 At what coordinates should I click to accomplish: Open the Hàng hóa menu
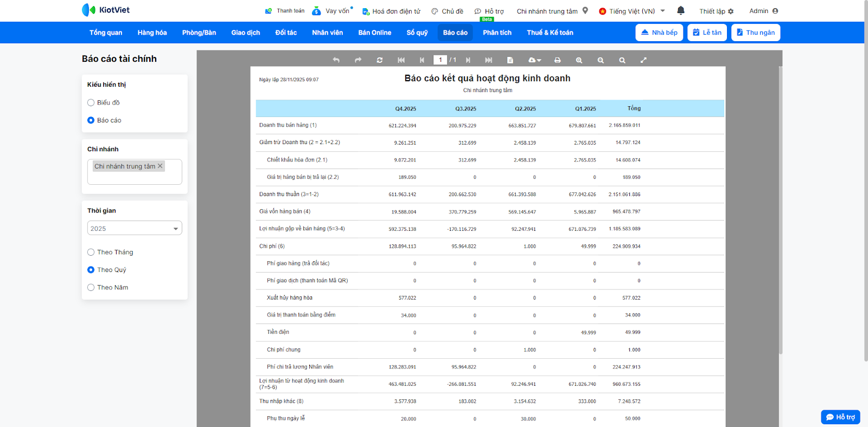pos(152,33)
